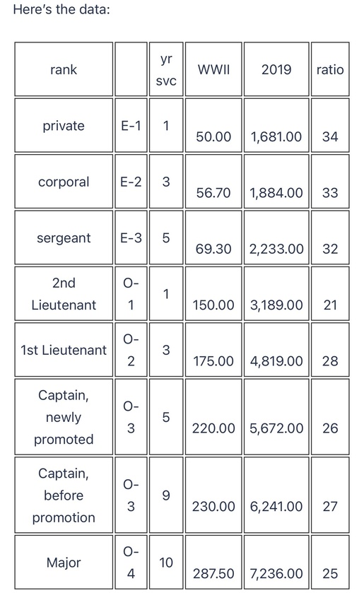Click the '2nd Lieutenant' cell

pyautogui.click(x=64, y=293)
